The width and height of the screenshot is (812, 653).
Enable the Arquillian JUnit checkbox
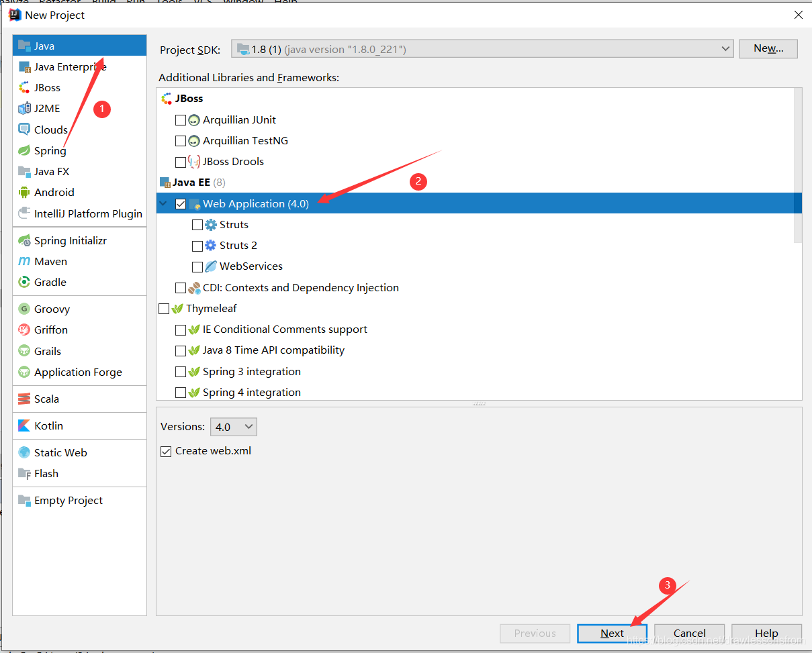tap(180, 119)
